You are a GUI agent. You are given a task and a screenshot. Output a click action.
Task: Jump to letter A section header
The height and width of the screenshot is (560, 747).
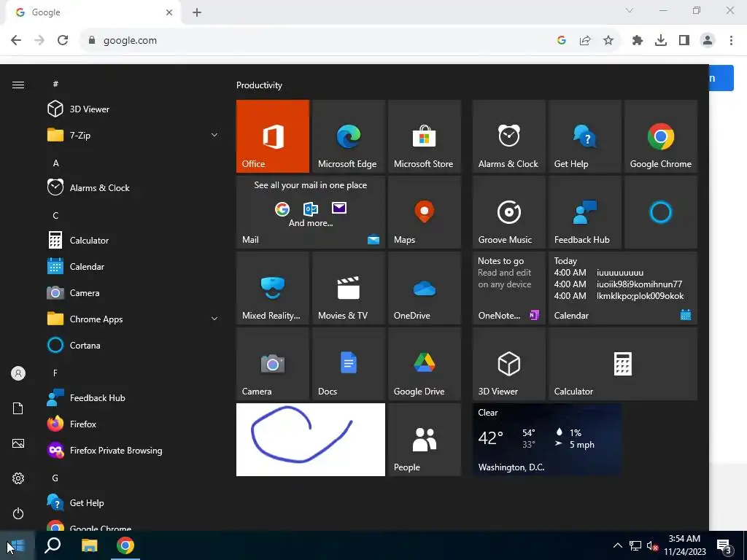[x=55, y=163]
